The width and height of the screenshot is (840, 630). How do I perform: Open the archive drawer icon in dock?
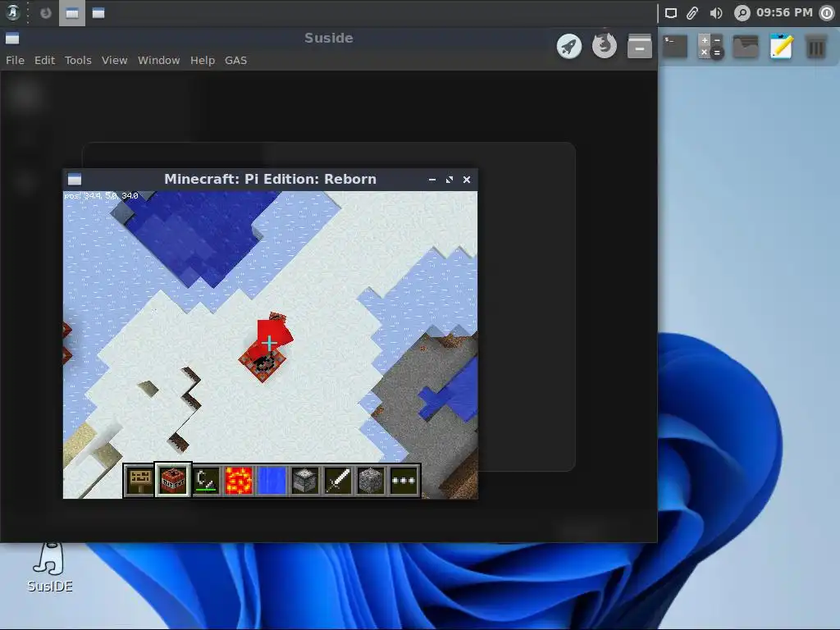tap(640, 46)
